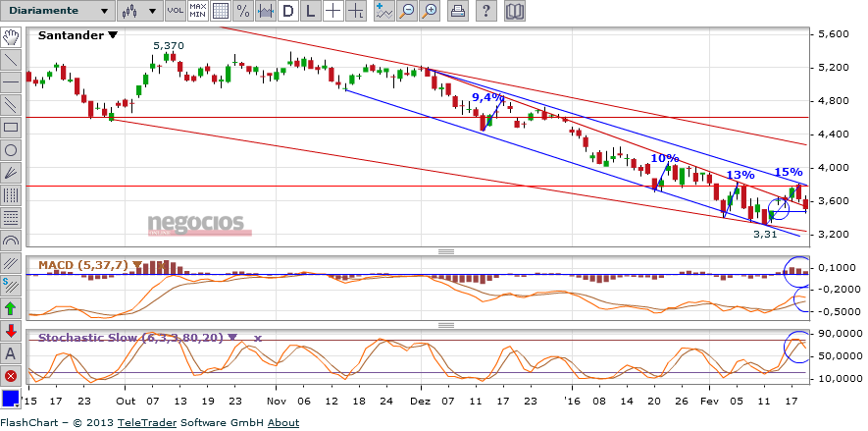Screen dimensions: 868x431
Task: Click the Dez date axis label
Action: pyautogui.click(x=421, y=402)
